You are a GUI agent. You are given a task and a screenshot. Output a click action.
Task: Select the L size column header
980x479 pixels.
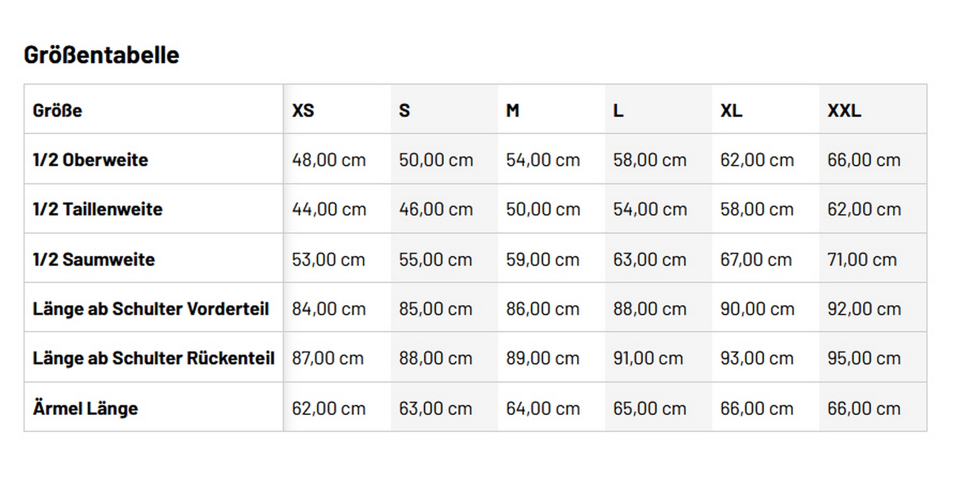pyautogui.click(x=618, y=111)
